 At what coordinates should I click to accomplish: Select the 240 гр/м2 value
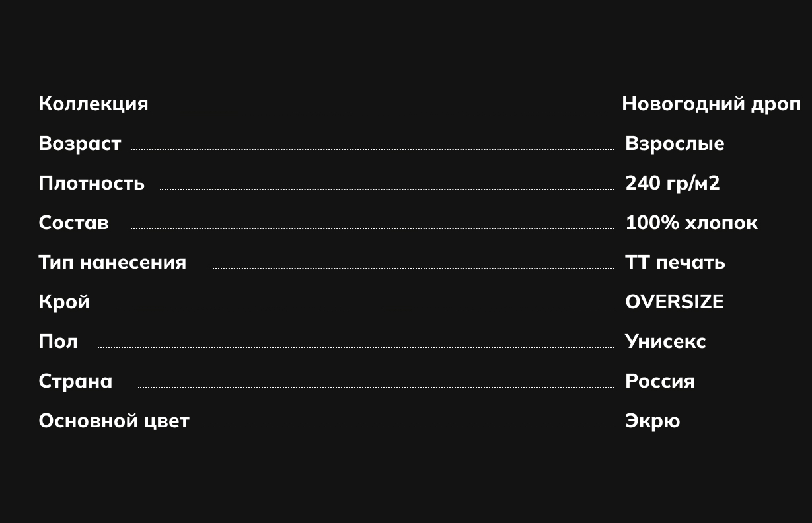(673, 183)
